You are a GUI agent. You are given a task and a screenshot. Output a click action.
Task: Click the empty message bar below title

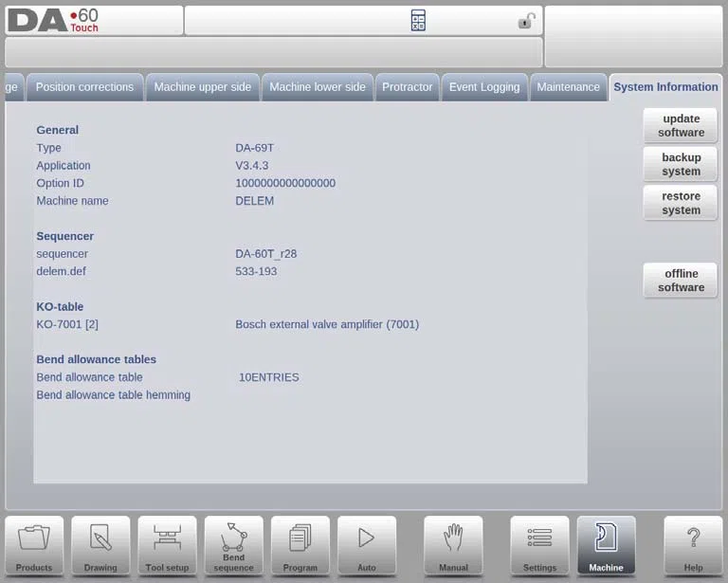click(273, 52)
